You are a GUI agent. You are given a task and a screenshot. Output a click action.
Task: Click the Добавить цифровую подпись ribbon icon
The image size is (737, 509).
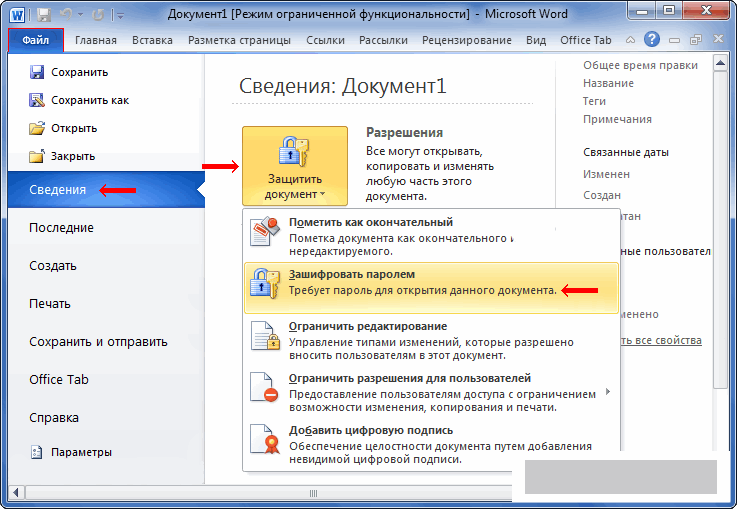point(265,439)
